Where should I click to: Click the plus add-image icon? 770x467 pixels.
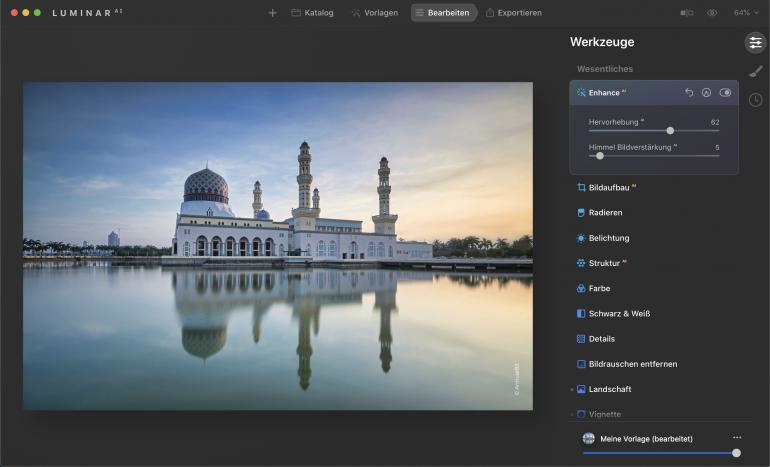click(273, 13)
